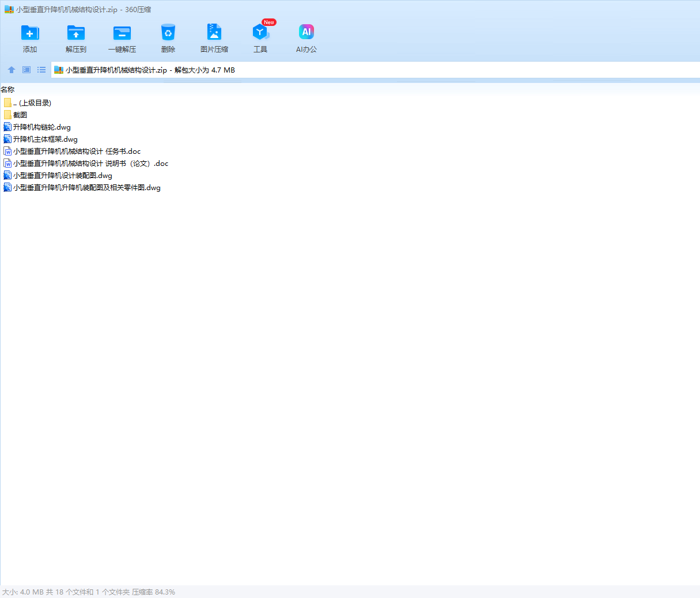The height and width of the screenshot is (598, 700).
Task: Select 小型垂直升降机机械结构设计 说明书（论文）.doc
Action: tap(91, 164)
